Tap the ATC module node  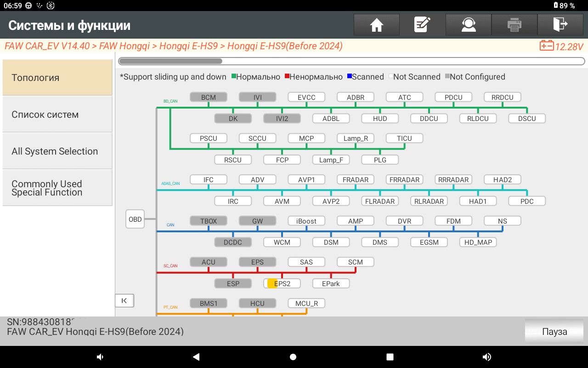405,97
